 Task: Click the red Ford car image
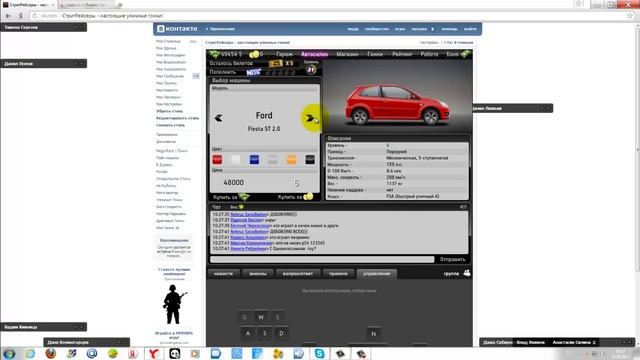click(397, 104)
